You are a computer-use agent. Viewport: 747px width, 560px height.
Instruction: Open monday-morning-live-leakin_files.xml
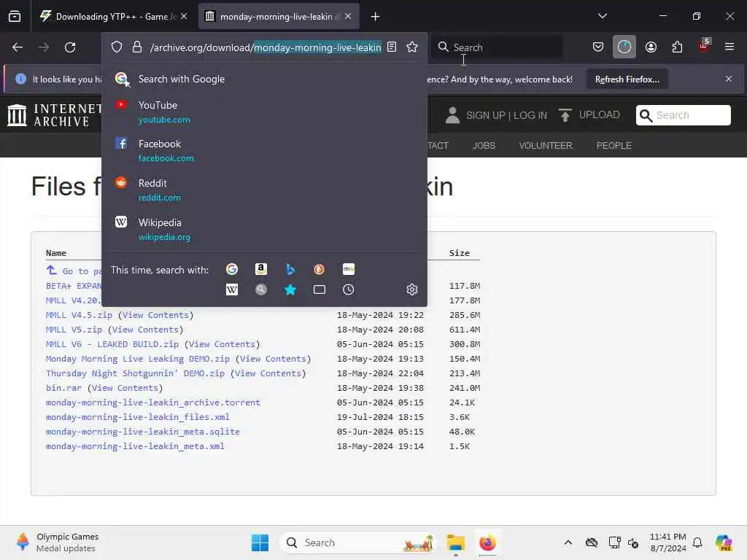(138, 417)
